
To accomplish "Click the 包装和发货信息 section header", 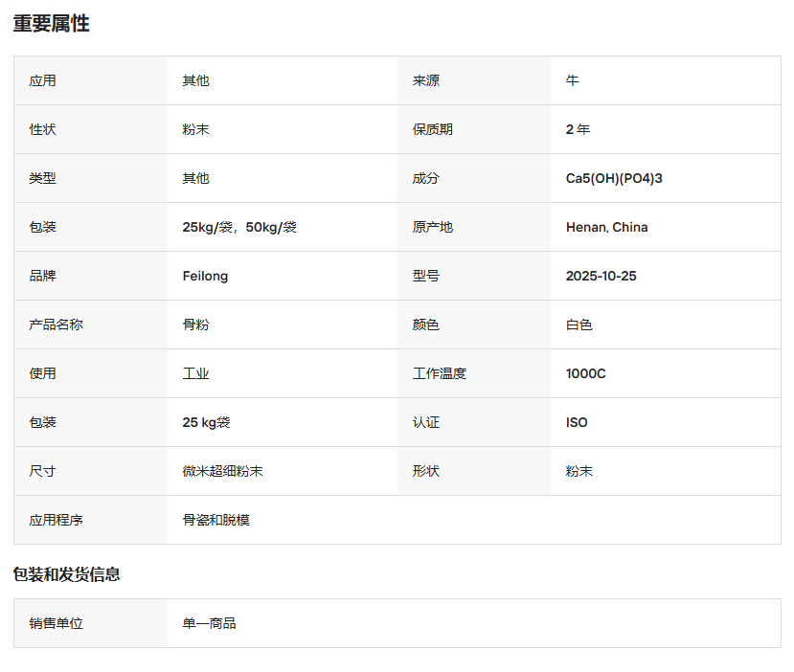I will [64, 576].
